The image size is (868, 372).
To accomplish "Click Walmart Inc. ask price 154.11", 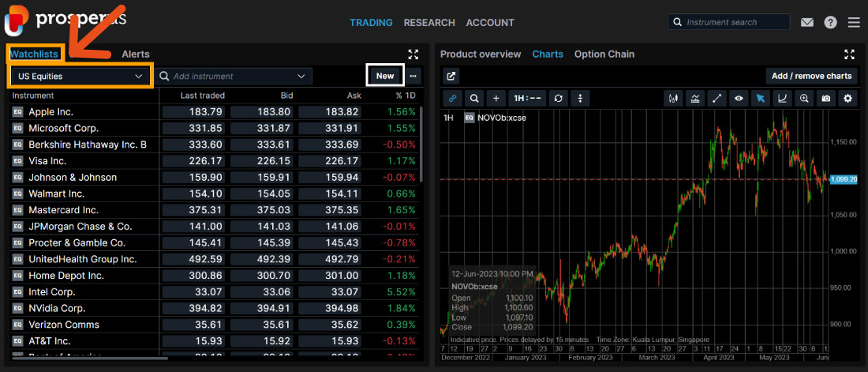I will tap(329, 194).
